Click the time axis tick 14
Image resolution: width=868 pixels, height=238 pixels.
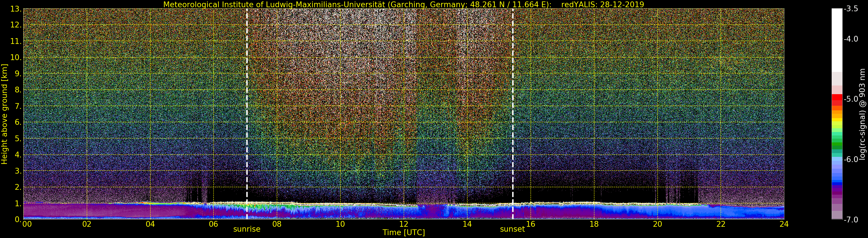[467, 224]
